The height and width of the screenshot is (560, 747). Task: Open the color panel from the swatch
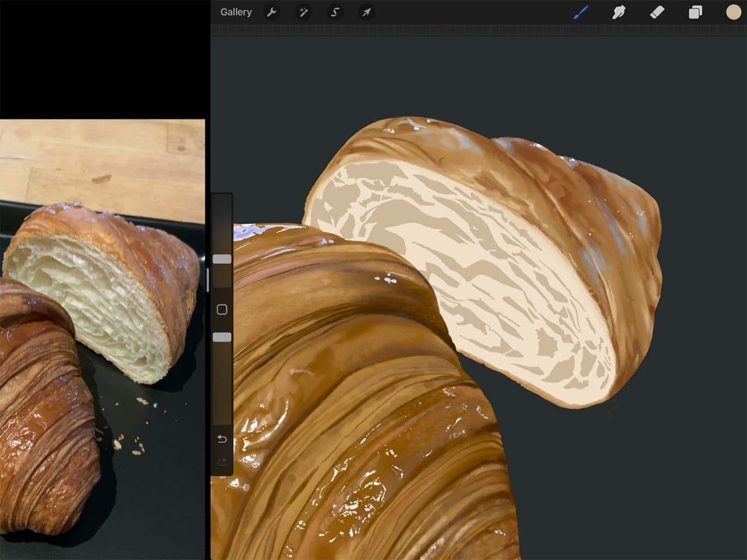tap(732, 12)
